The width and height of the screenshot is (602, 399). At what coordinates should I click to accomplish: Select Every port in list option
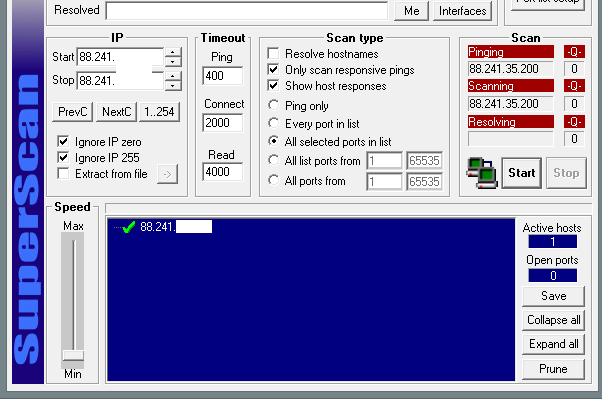point(273,123)
